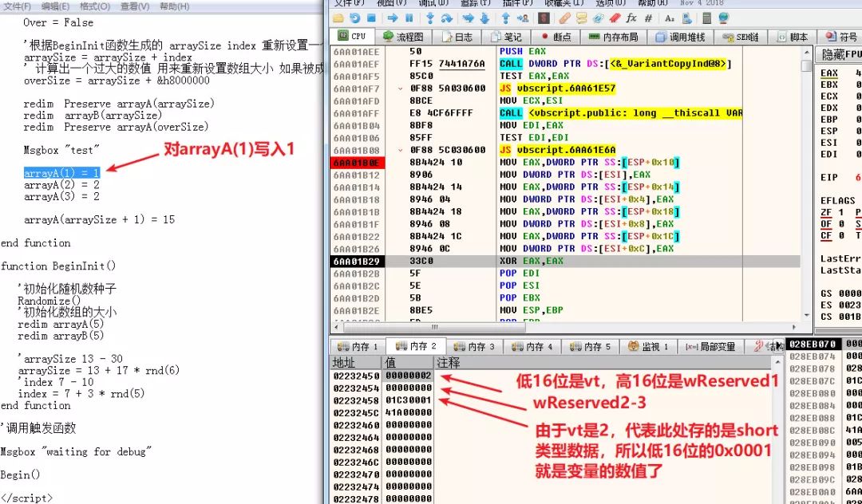Switch to the 调用堆栈 tab
Screen dimensions: 862x504
[x=680, y=37]
